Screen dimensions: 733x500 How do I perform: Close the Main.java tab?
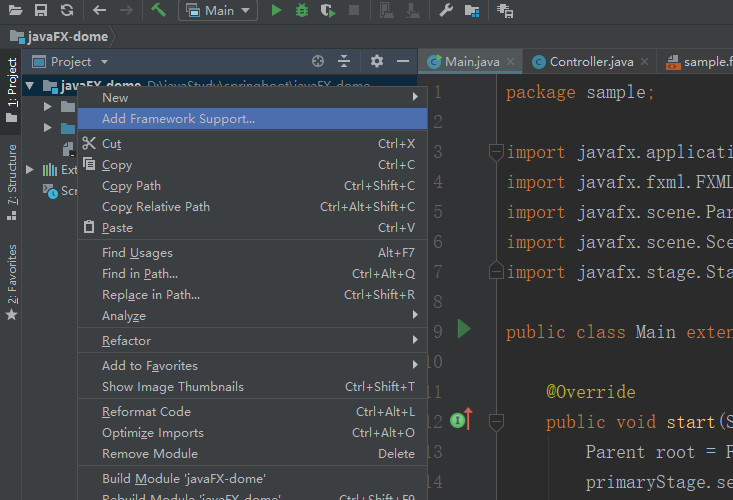tap(510, 61)
